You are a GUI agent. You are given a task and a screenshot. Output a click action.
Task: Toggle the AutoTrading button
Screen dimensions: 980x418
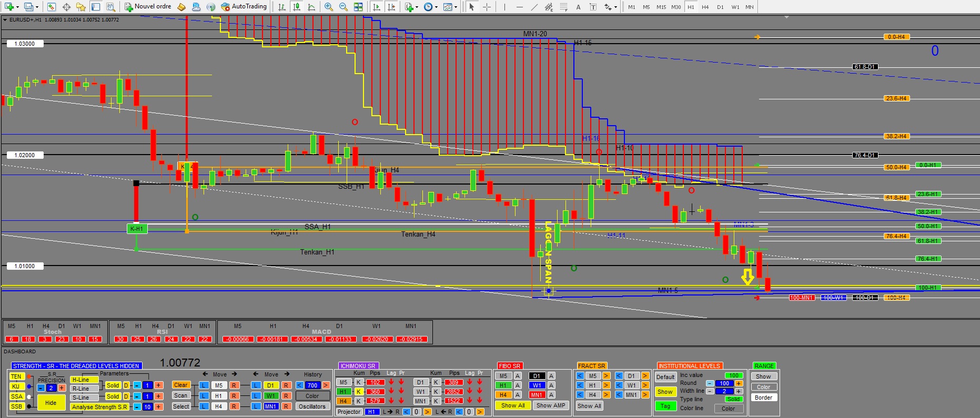click(x=244, y=7)
